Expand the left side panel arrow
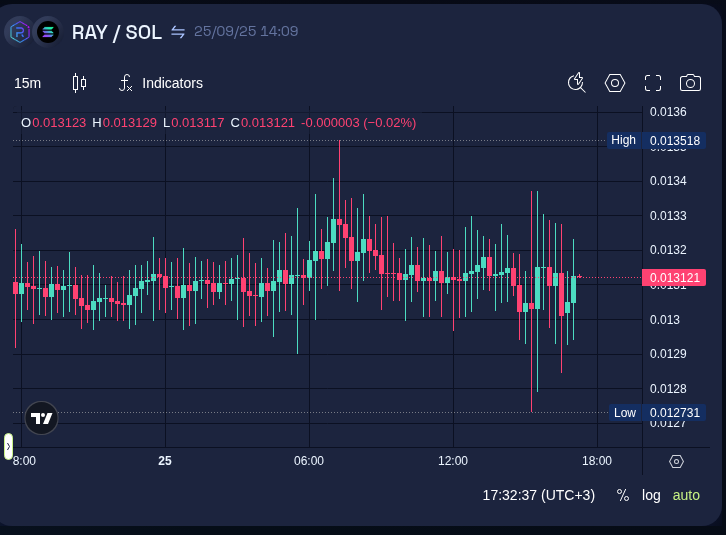The height and width of the screenshot is (535, 726). tap(8, 446)
